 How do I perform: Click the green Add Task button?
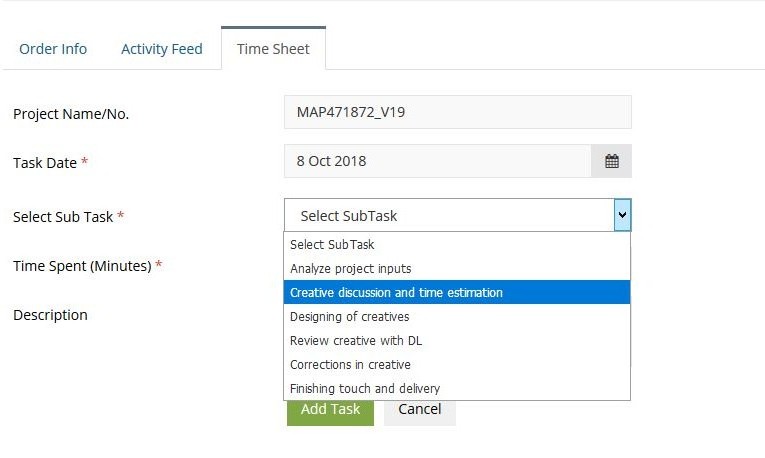(x=330, y=410)
